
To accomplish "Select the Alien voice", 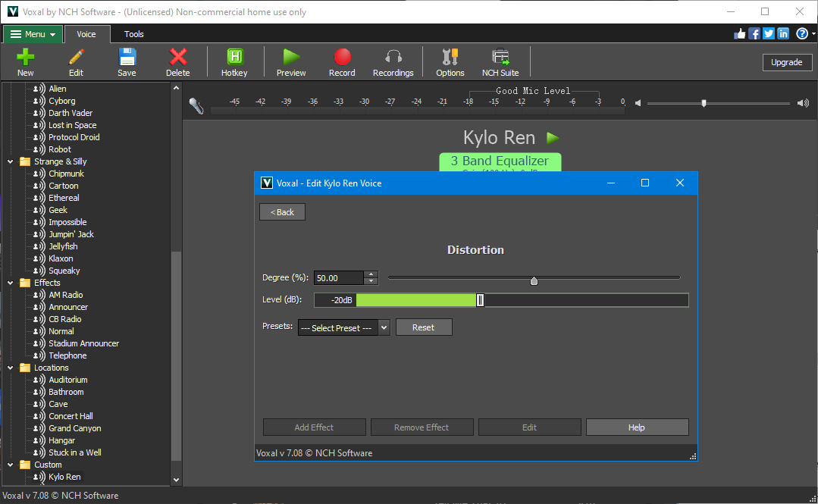I will point(58,89).
